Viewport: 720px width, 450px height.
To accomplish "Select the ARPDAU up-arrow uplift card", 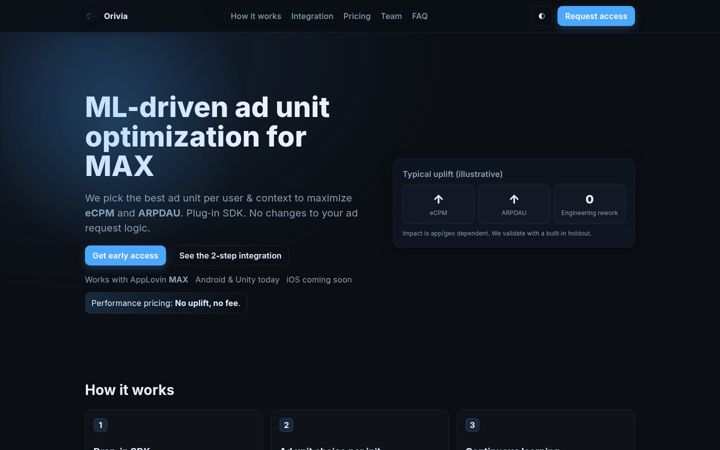I will pyautogui.click(x=514, y=204).
